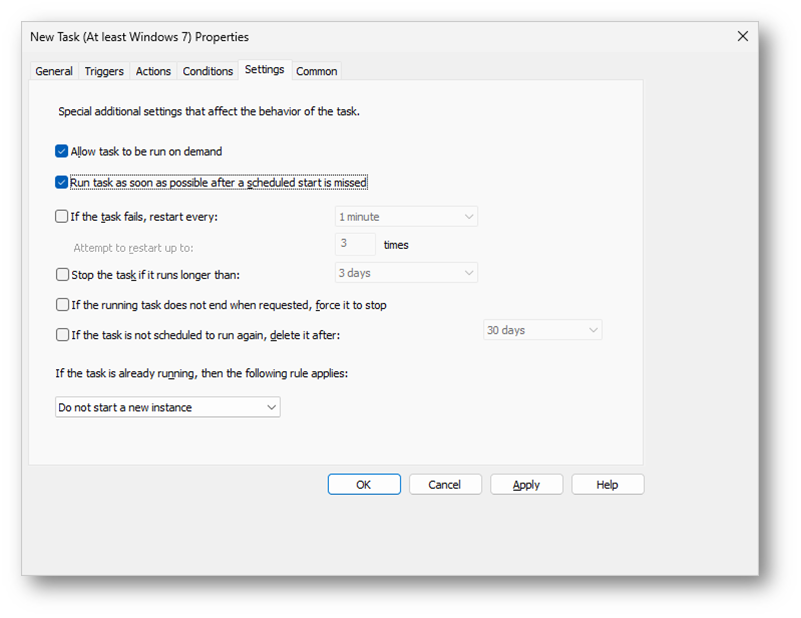
Task: Apply the task settings
Action: click(x=526, y=484)
